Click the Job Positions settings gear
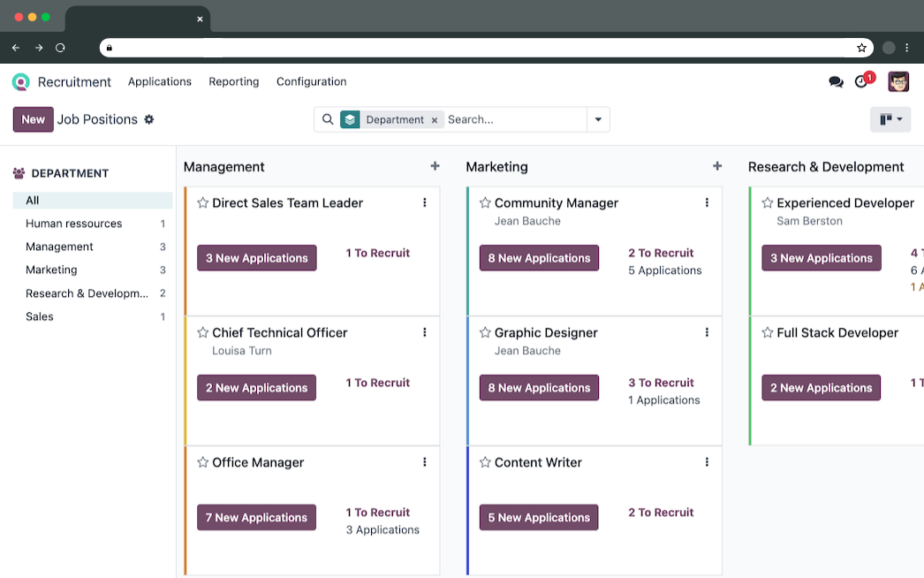 (x=149, y=119)
